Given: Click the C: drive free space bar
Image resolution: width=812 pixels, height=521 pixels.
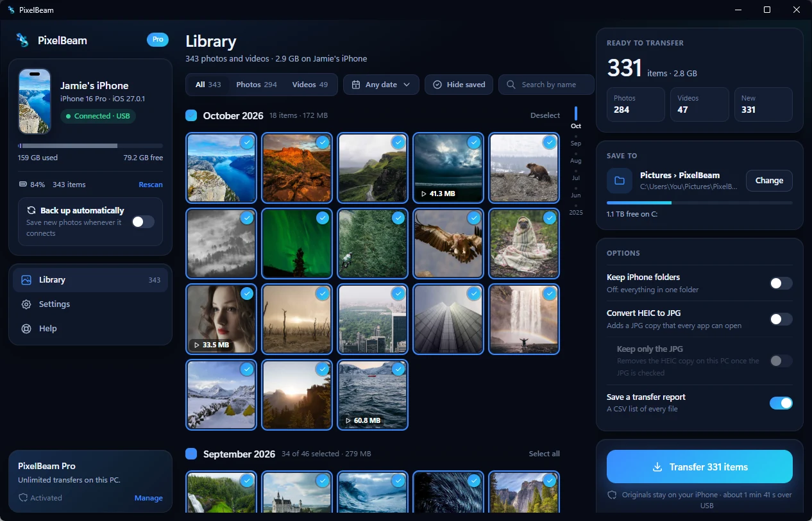Looking at the screenshot, I should tap(700, 203).
